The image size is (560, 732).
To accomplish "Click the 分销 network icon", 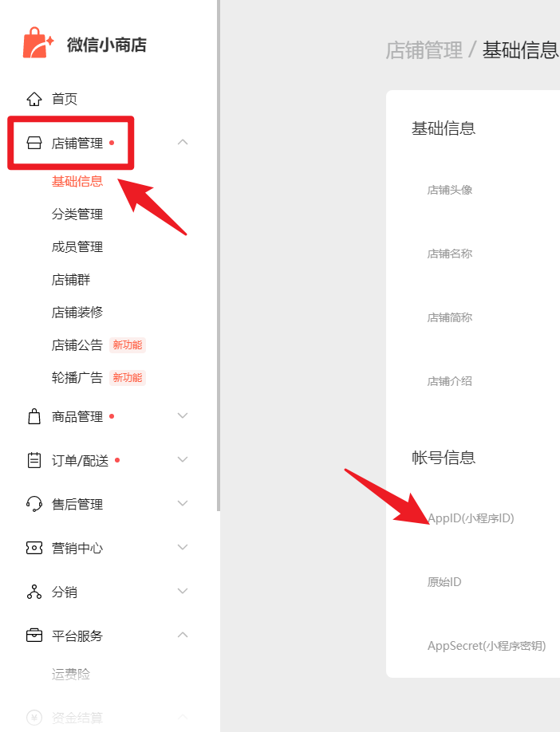I will [34, 592].
